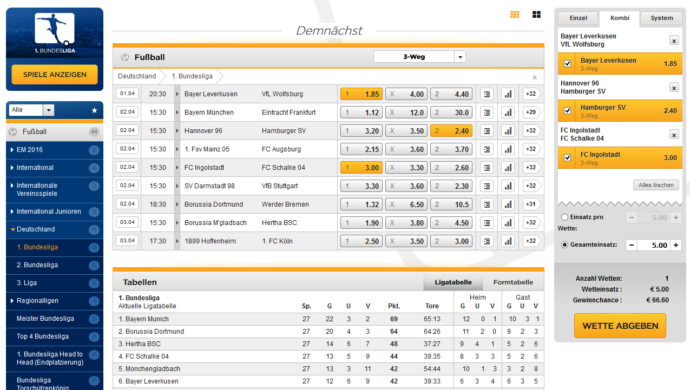Click the 1. Bundesliga logo banner

[x=55, y=33]
